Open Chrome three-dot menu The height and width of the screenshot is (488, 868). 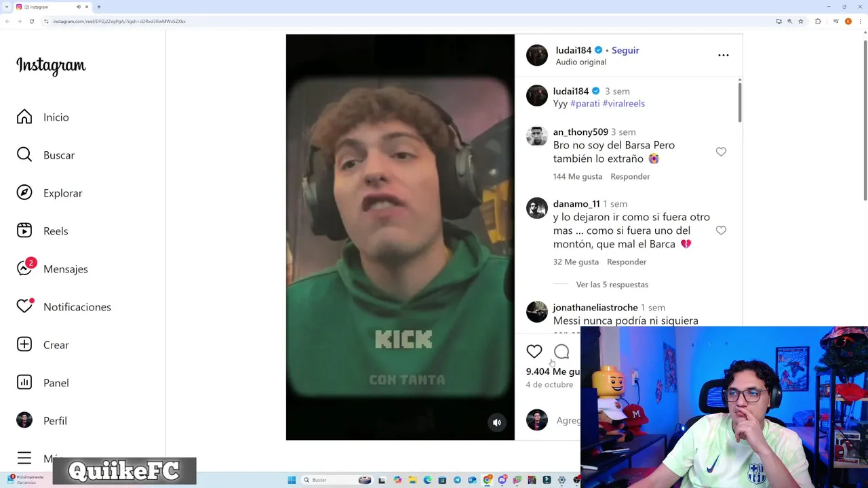tap(860, 21)
